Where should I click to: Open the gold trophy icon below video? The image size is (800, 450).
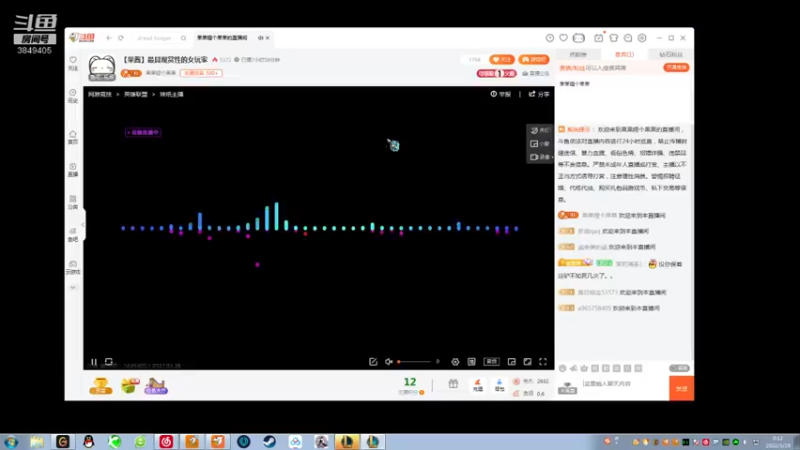(101, 386)
